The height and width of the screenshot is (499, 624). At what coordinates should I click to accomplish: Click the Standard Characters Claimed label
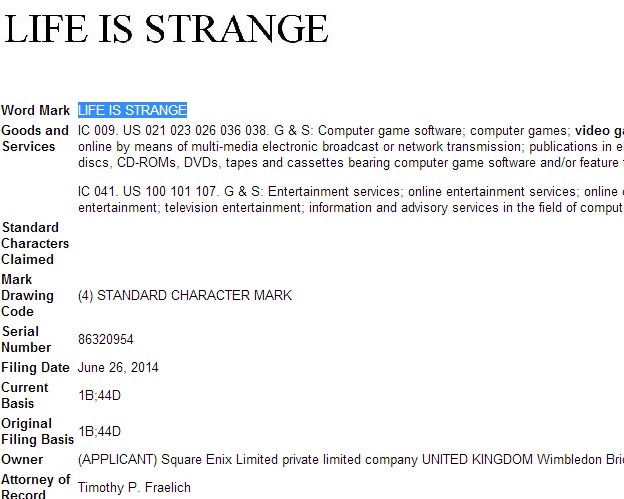pos(35,243)
